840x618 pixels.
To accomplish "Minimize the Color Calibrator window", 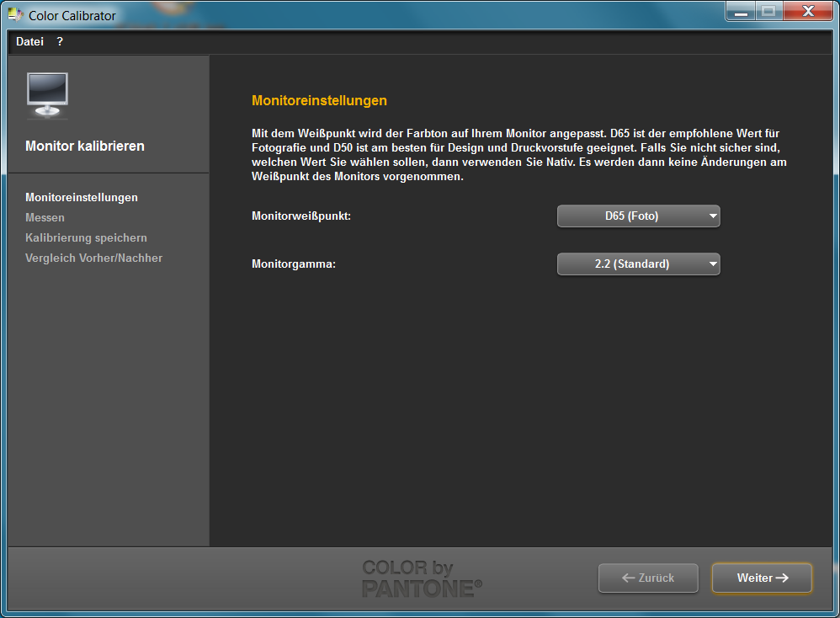I will pyautogui.click(x=741, y=11).
